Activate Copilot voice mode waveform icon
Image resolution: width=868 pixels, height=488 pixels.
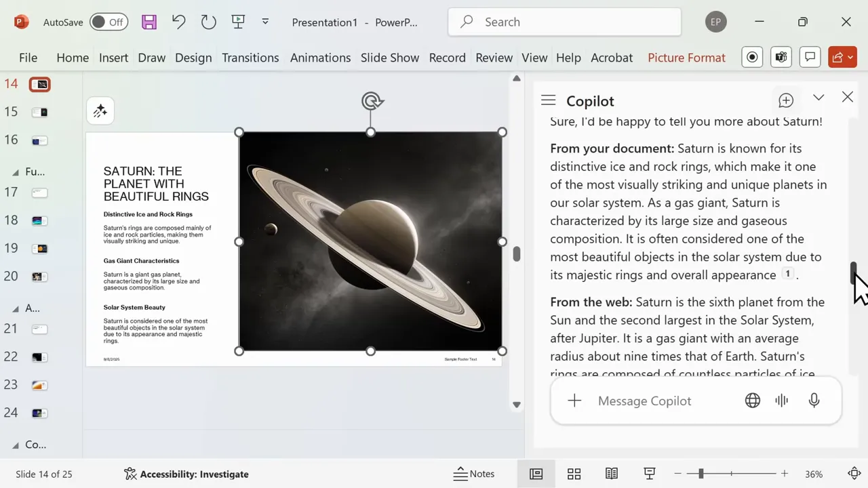[x=782, y=401]
